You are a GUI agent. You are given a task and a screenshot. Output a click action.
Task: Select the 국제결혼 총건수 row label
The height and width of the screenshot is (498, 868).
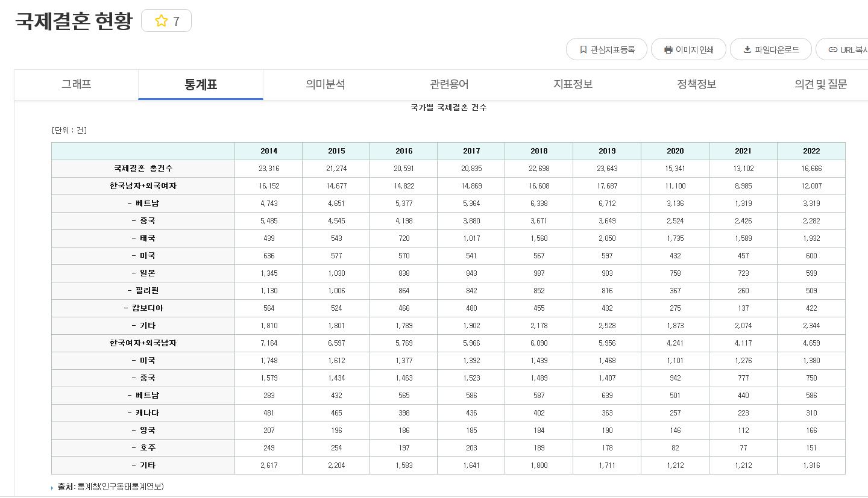[143, 169]
